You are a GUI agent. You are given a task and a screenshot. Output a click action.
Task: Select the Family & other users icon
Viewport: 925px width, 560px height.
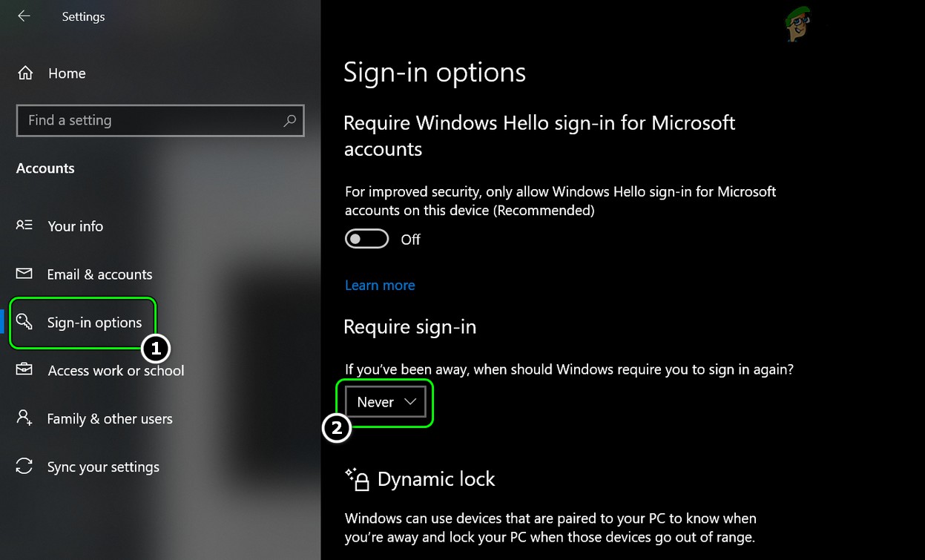coord(24,418)
